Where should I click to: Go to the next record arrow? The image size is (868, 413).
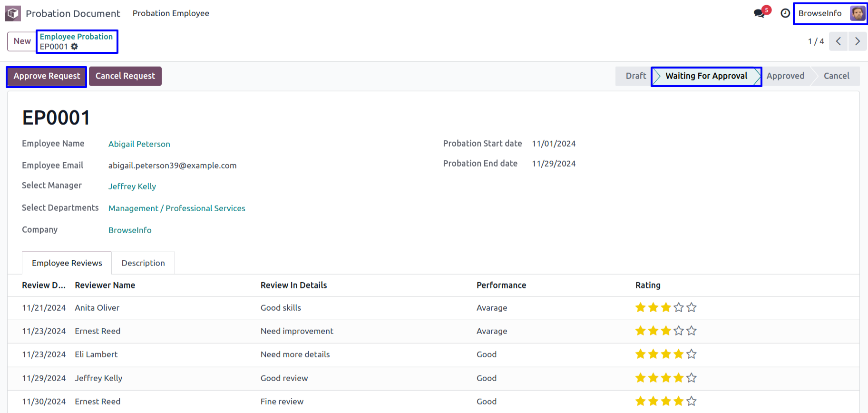click(x=857, y=41)
